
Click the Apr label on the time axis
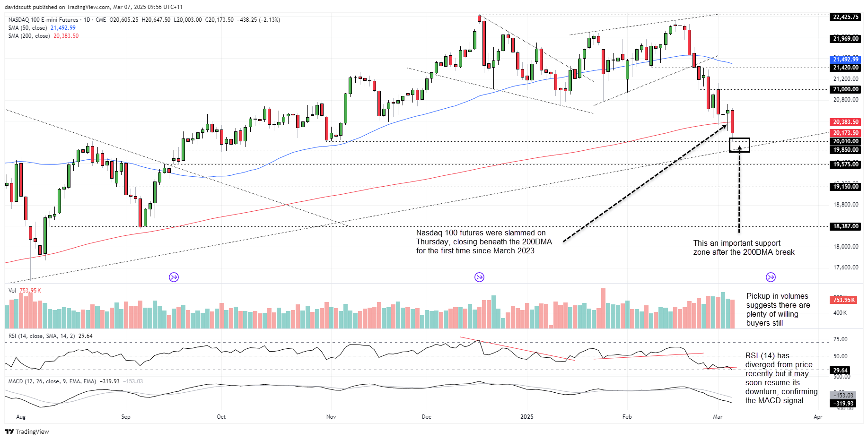tap(818, 417)
